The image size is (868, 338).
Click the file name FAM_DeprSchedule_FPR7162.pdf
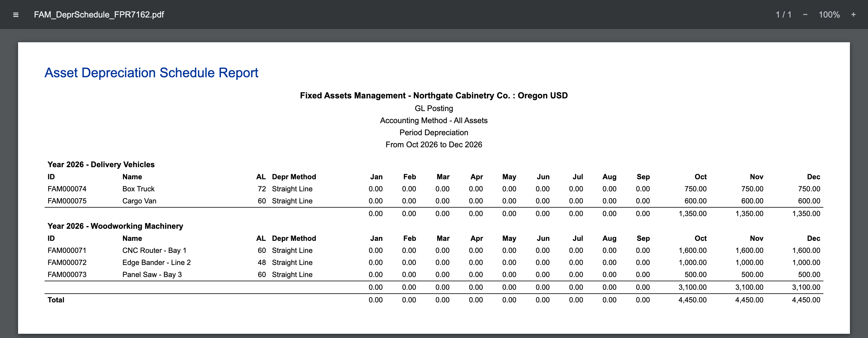tap(99, 14)
